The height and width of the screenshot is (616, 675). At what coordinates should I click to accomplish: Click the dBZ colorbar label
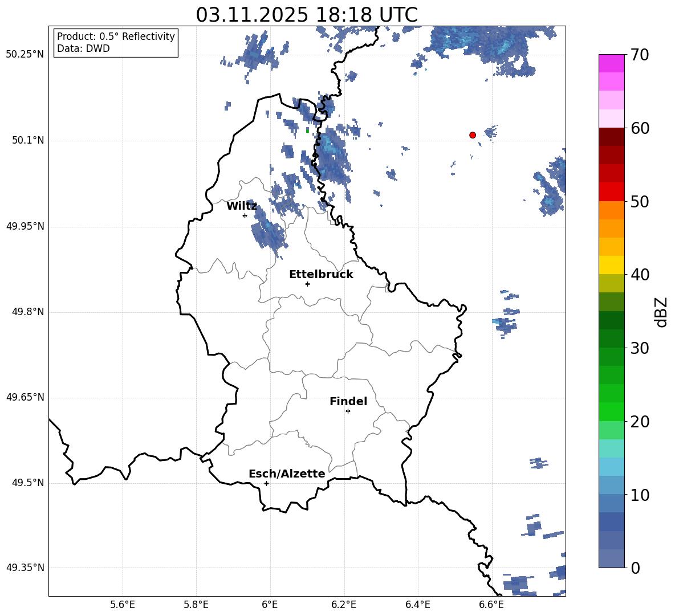[x=661, y=312]
